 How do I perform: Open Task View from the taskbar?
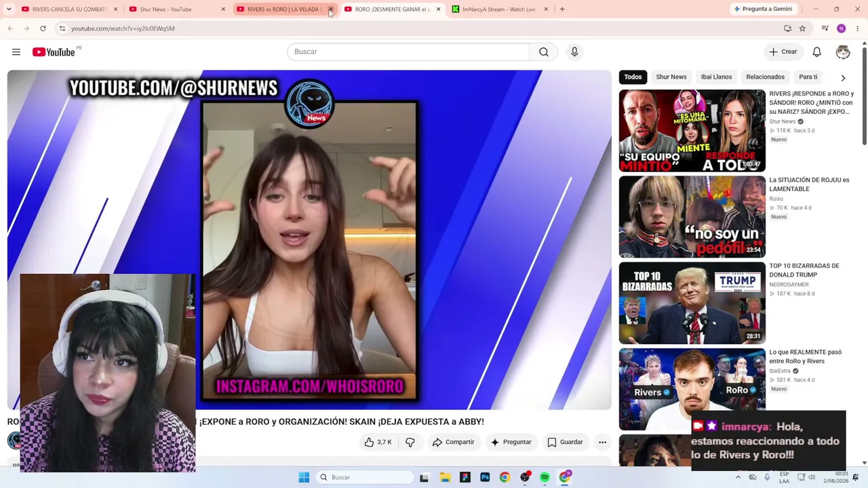[424, 477]
